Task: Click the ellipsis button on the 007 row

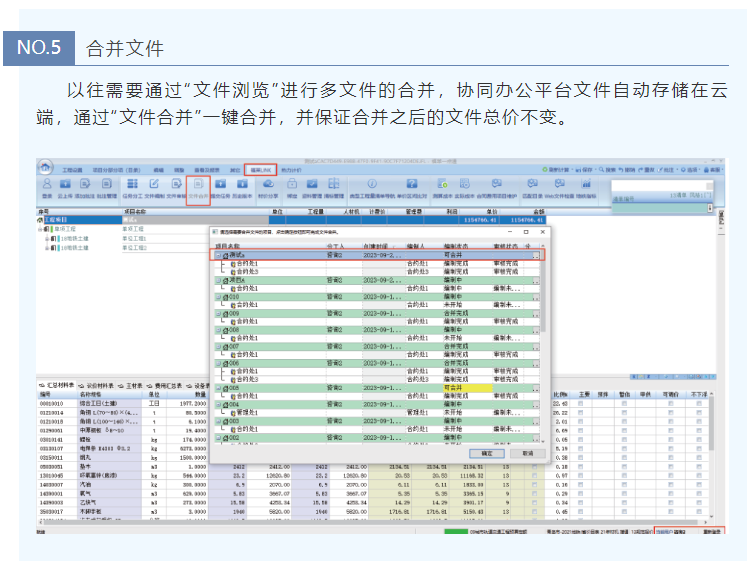Action: click(536, 347)
